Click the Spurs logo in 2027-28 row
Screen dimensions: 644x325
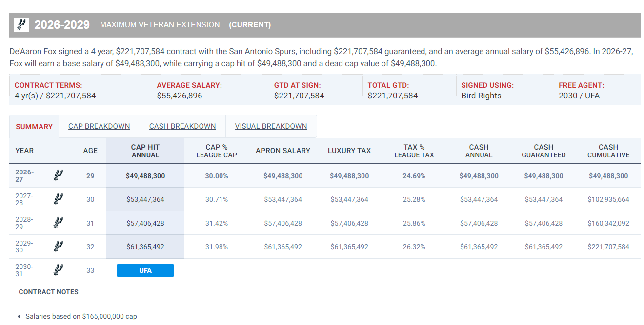pyautogui.click(x=58, y=199)
